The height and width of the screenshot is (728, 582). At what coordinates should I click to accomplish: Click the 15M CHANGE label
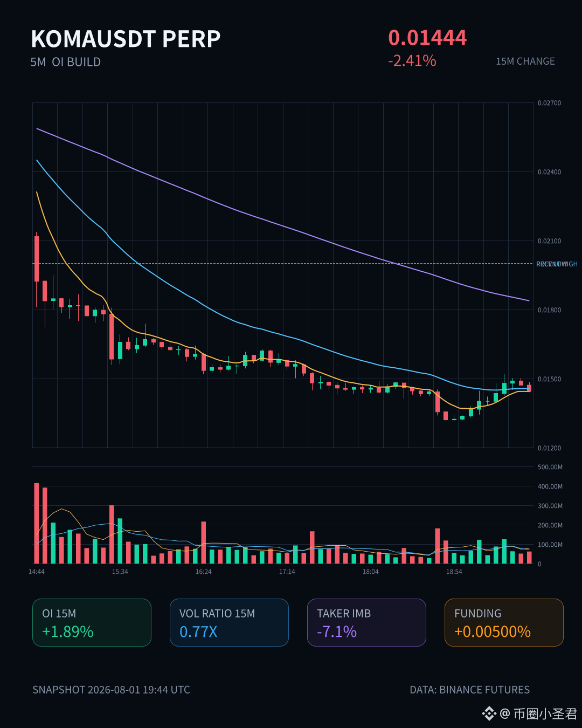click(x=525, y=61)
